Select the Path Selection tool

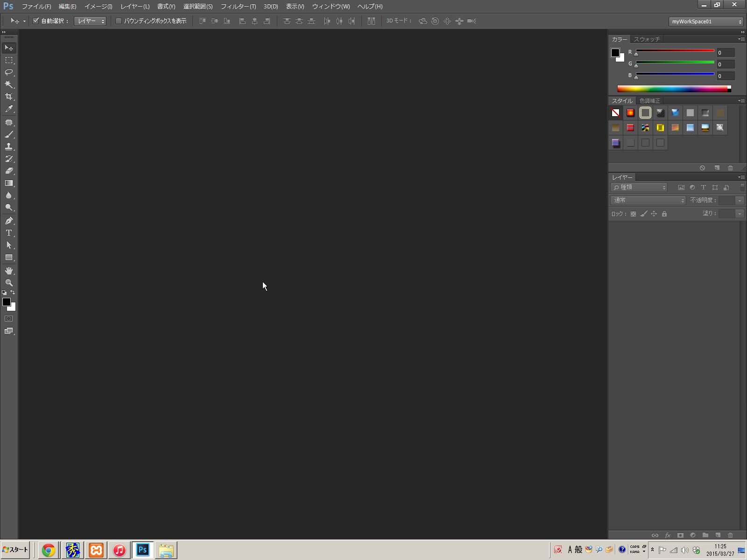click(x=9, y=245)
